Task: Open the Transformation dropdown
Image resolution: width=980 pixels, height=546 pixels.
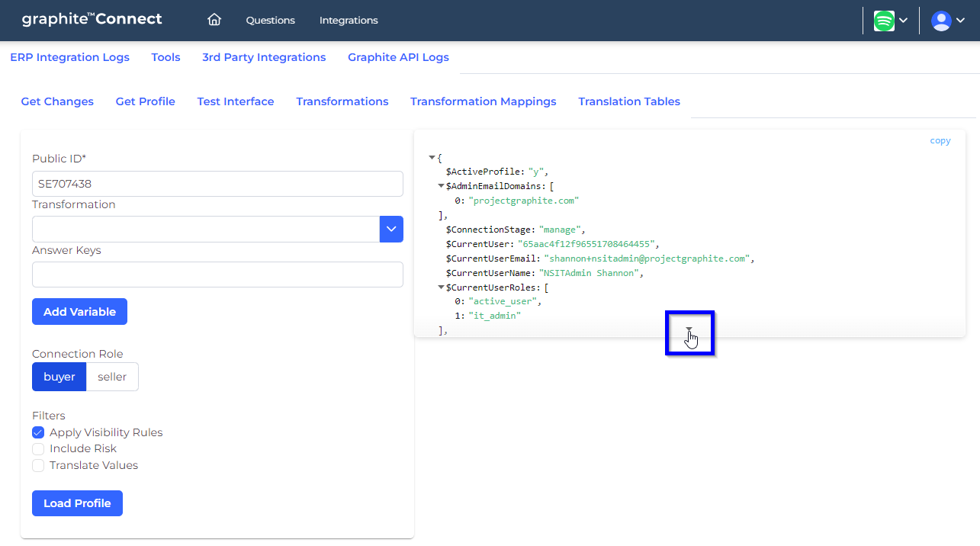Action: 391,229
